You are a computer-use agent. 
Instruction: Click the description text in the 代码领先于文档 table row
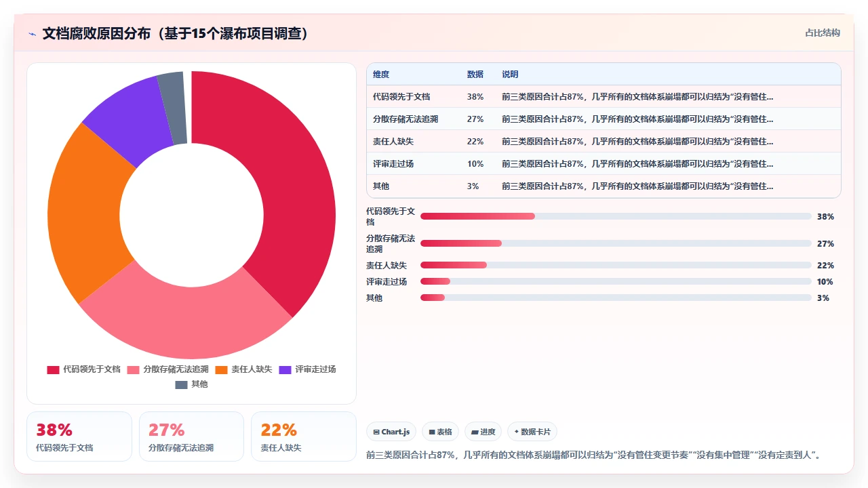pos(637,97)
